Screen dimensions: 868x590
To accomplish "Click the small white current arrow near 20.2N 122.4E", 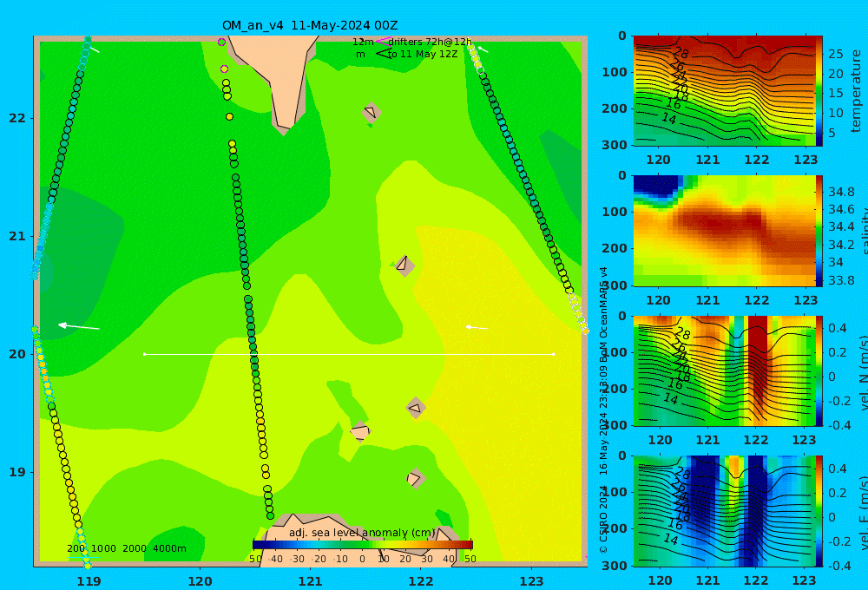I will coord(477,328).
